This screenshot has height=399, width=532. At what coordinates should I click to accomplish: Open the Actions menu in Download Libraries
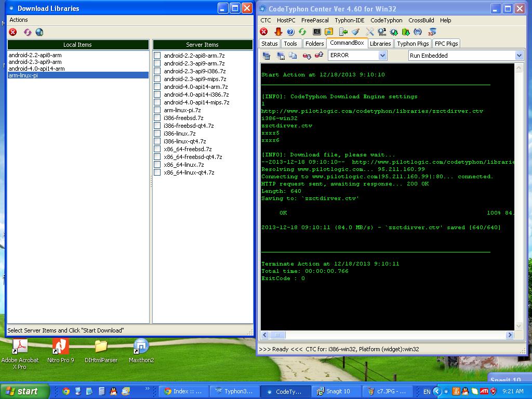point(19,20)
